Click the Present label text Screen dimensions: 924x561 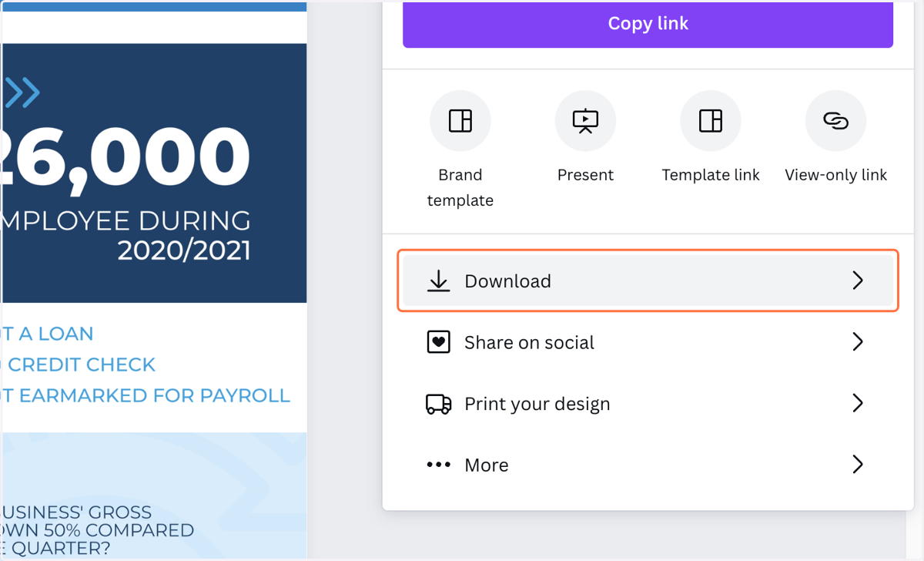(x=585, y=175)
